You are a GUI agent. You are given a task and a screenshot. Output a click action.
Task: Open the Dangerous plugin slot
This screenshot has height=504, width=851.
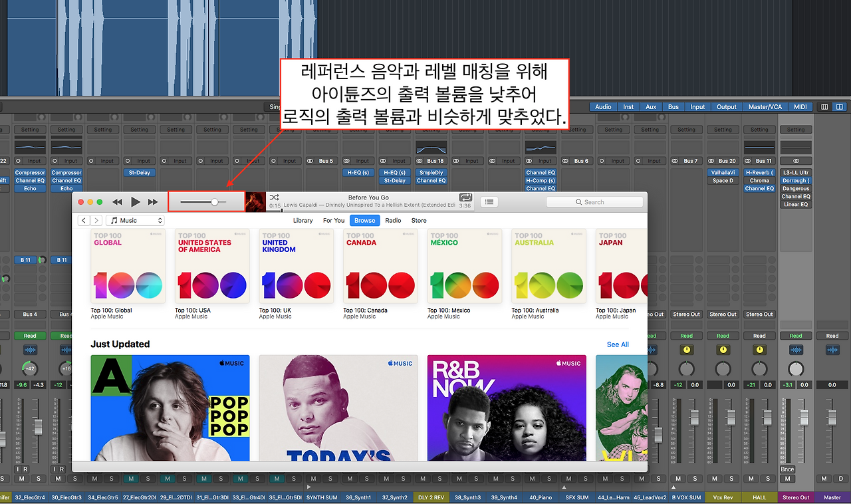[796, 189]
